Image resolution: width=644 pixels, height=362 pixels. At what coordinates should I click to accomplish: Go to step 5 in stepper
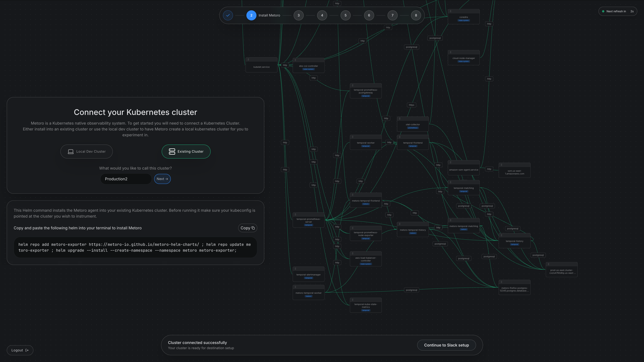click(345, 15)
